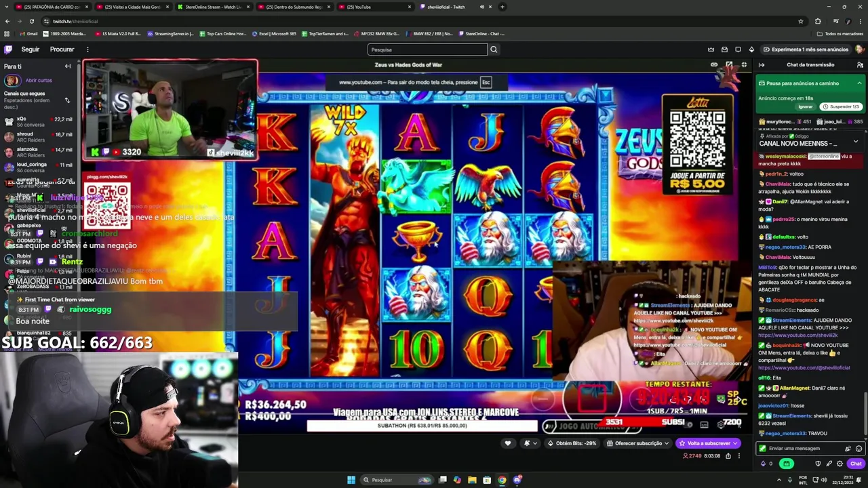Open the Prime loot crown icon
The height and width of the screenshot is (488, 868).
click(711, 49)
